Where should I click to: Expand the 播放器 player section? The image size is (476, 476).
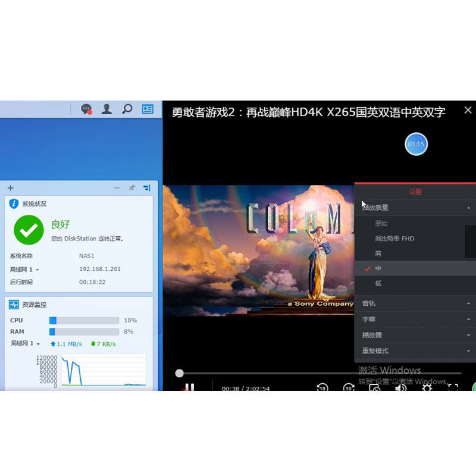415,335
